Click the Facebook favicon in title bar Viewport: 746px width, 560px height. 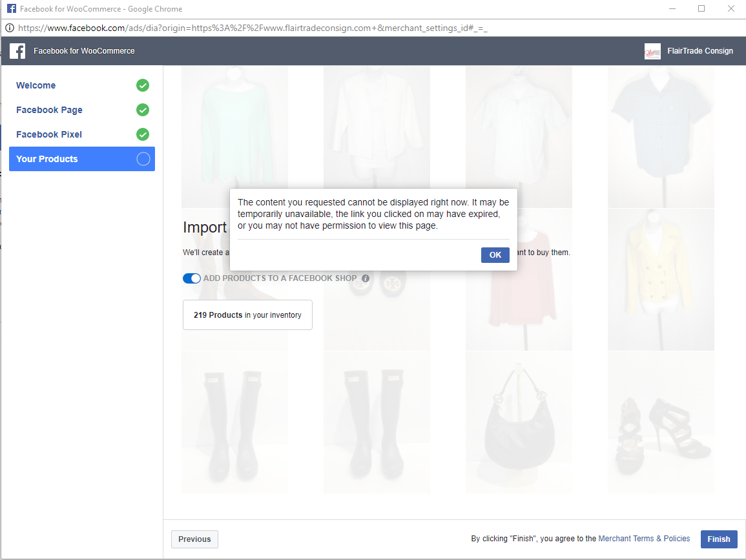click(x=12, y=8)
